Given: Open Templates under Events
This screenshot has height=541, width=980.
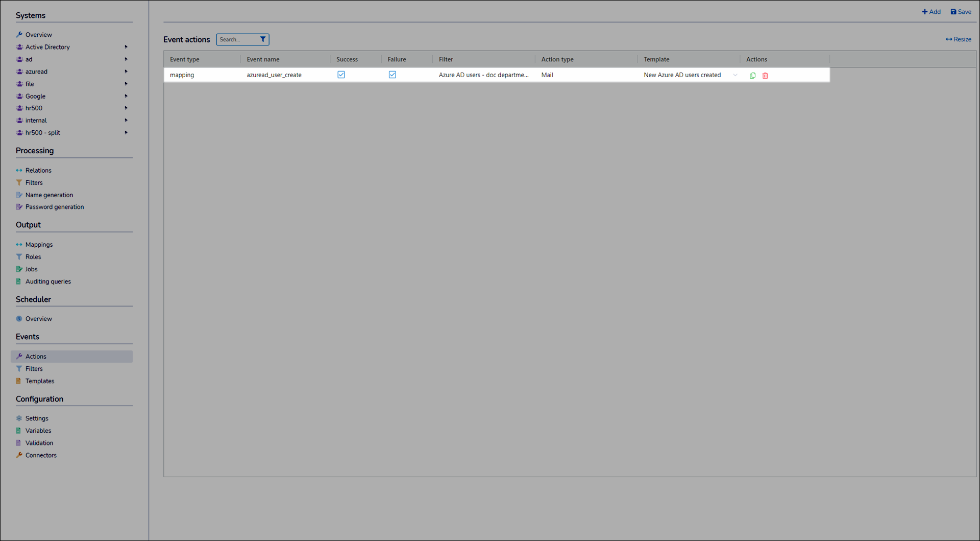Looking at the screenshot, I should point(40,381).
